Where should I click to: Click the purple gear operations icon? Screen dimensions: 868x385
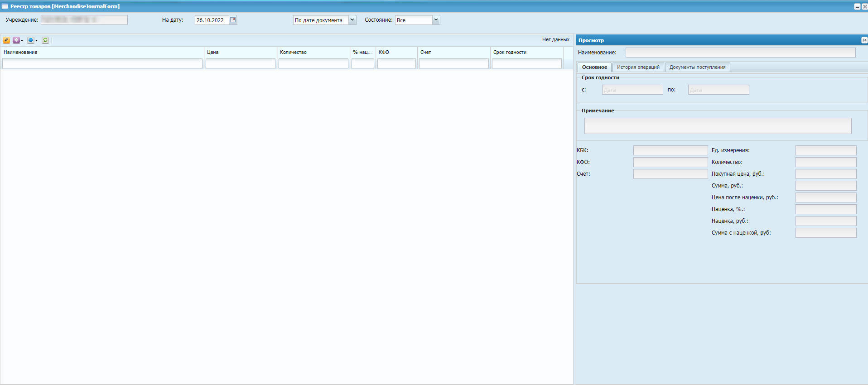[x=16, y=40]
